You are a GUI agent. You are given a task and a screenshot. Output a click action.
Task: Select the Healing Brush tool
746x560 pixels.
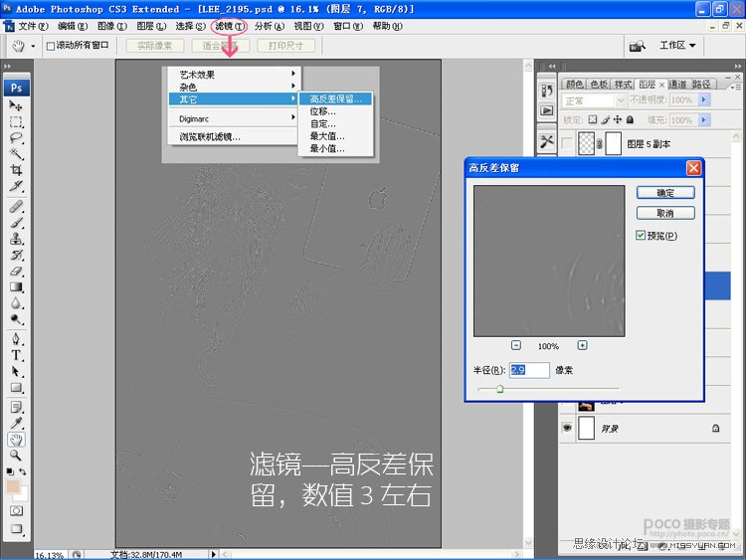16,207
